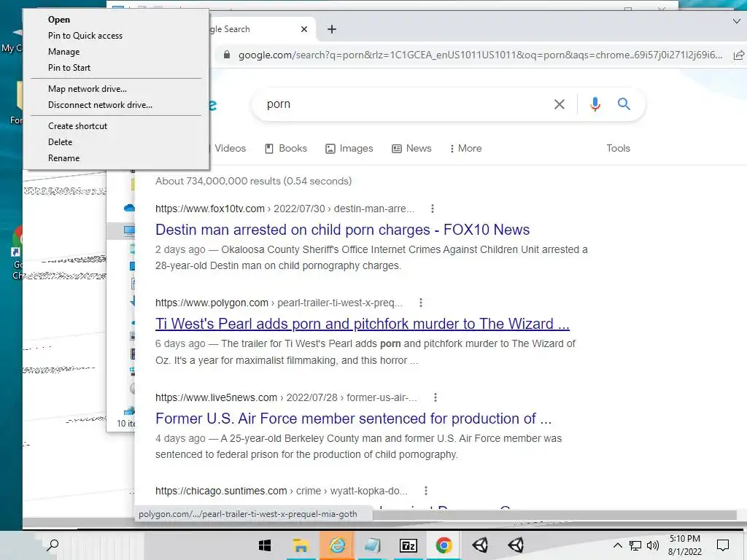Open a new Chrome tab
Viewport: 747px width, 560px height.
pyautogui.click(x=332, y=29)
